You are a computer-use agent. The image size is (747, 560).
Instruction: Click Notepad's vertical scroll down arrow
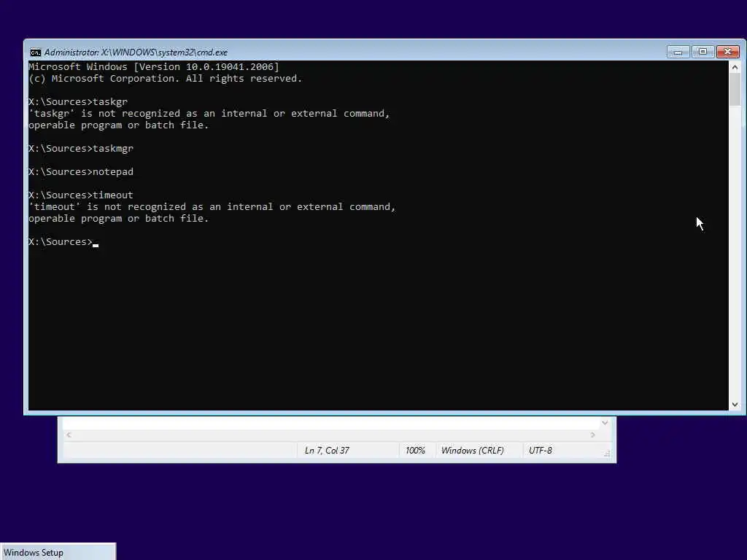click(x=605, y=423)
